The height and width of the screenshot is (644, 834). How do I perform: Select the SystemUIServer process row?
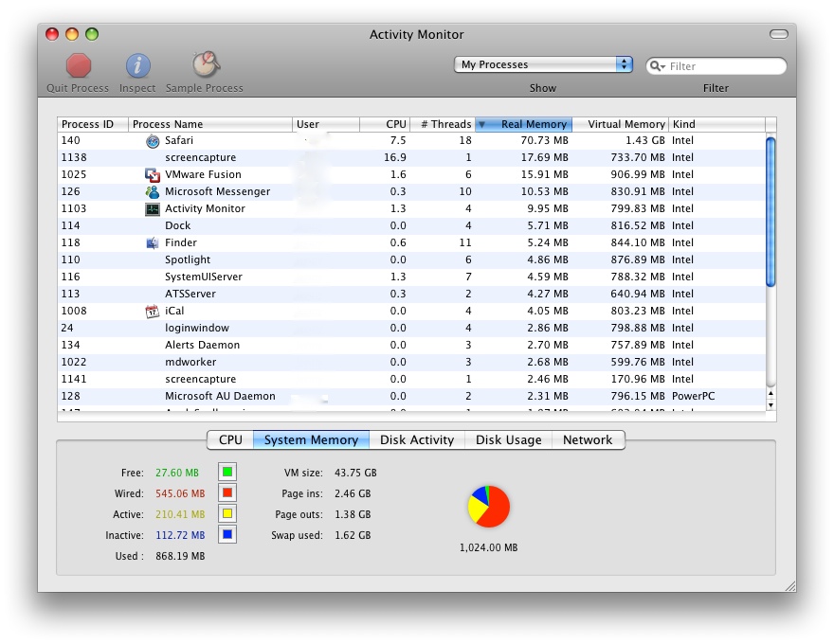point(411,277)
